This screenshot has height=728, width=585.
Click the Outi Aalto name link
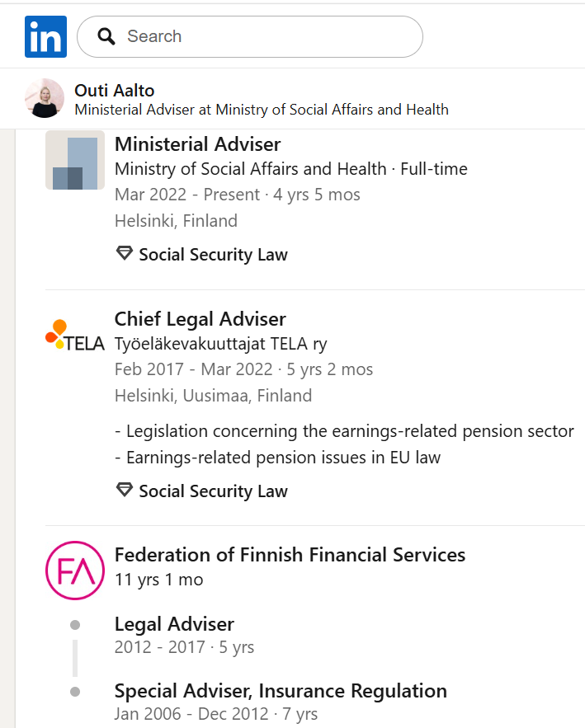pyautogui.click(x=115, y=91)
